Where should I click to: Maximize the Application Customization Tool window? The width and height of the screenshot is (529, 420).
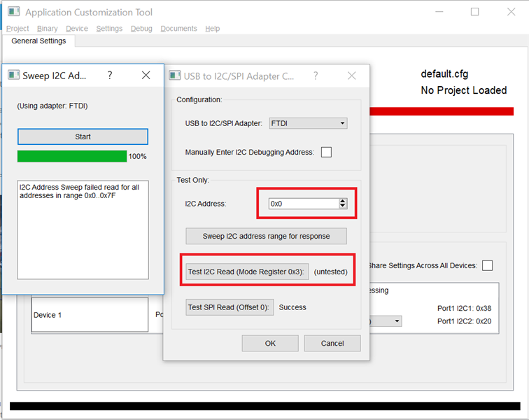(474, 12)
